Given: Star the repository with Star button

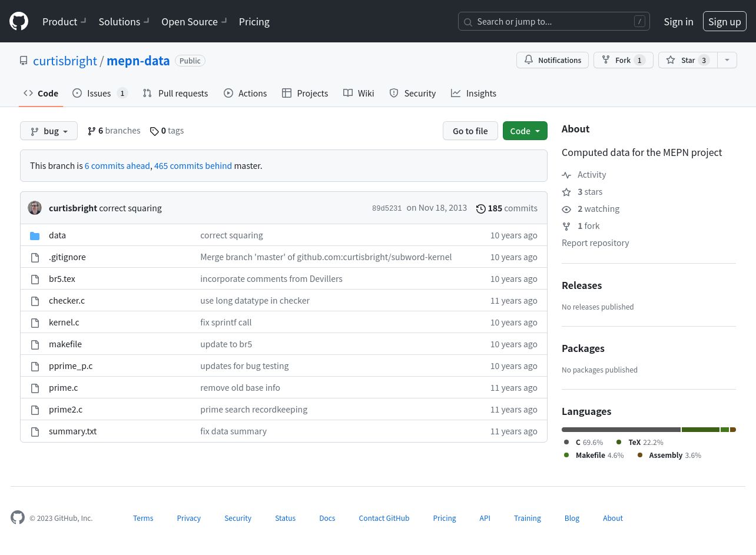Looking at the screenshot, I should (688, 60).
